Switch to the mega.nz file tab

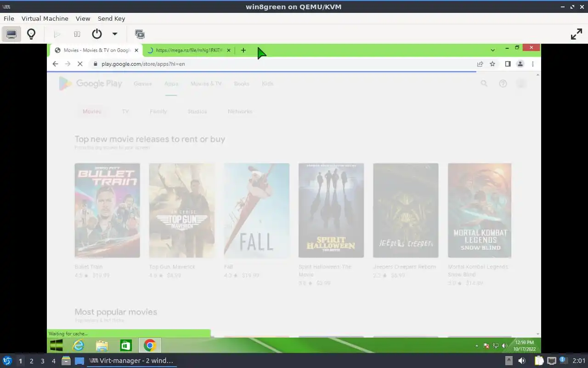[x=188, y=50]
